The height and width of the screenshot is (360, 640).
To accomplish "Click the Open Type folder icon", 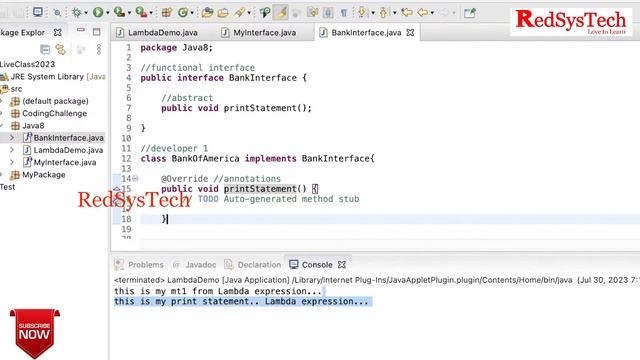I will coord(207,13).
